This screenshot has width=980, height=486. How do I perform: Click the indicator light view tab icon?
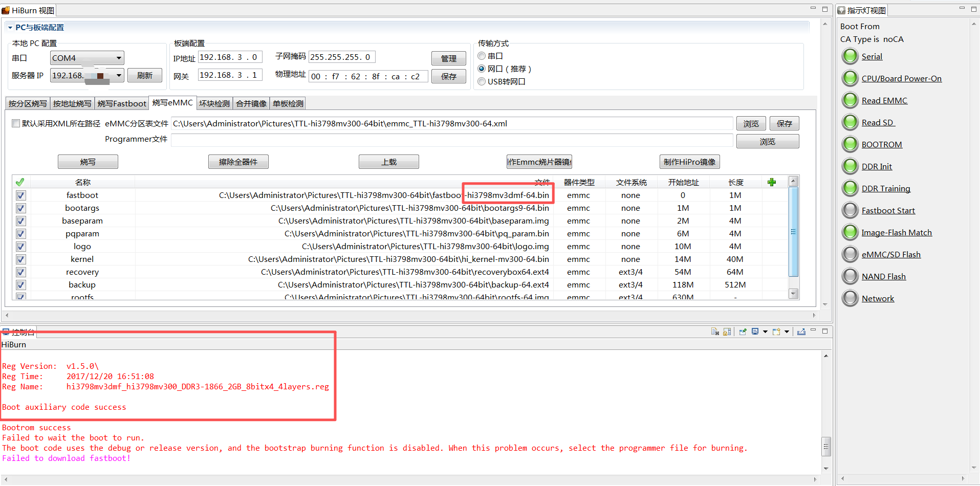[842, 10]
